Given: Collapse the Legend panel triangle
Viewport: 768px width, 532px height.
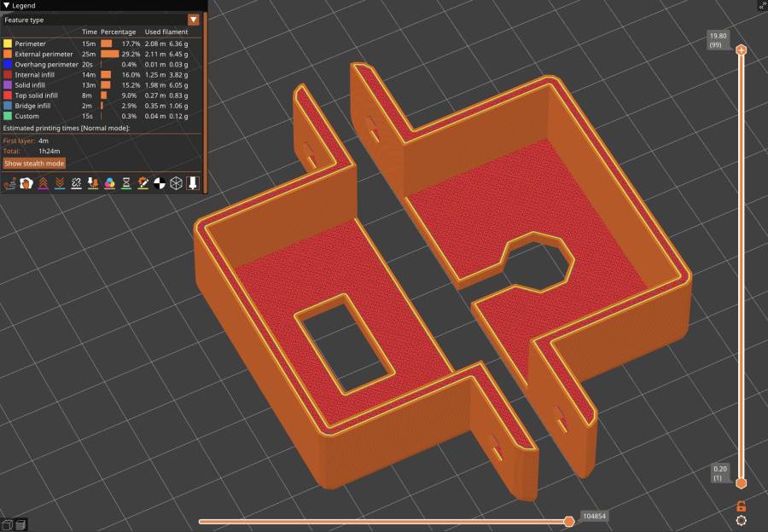Looking at the screenshot, I should coord(7,5).
